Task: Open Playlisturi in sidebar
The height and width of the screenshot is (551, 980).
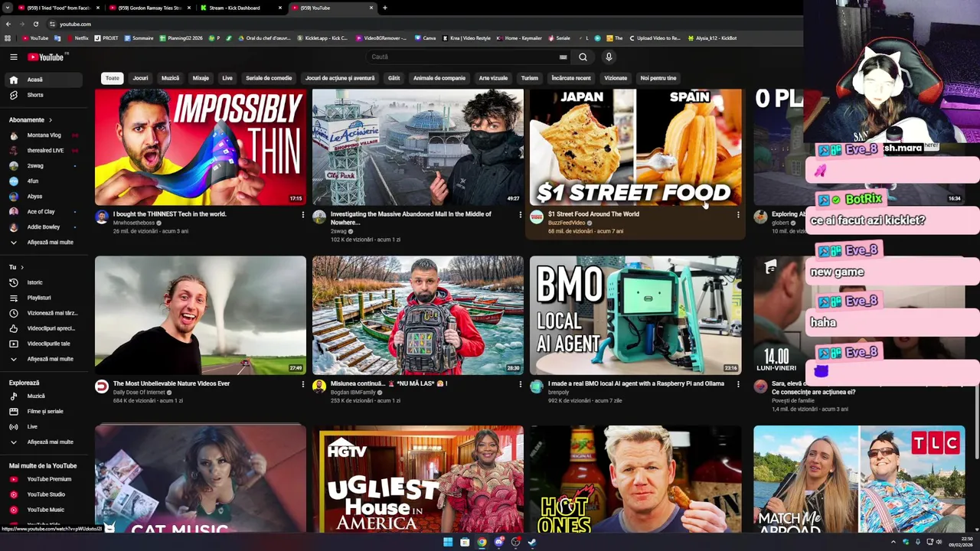Action: pyautogui.click(x=44, y=298)
